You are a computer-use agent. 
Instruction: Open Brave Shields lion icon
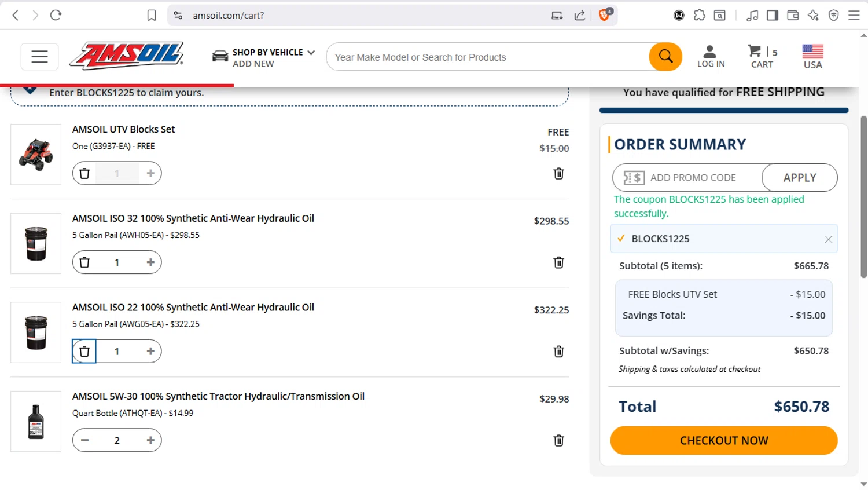click(605, 15)
